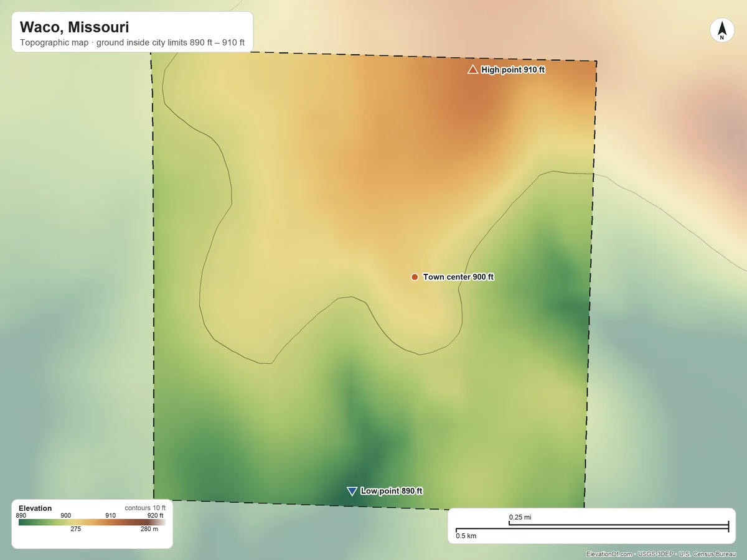This screenshot has width=747, height=560.
Task: Click the north arrow compass icon
Action: click(x=722, y=30)
